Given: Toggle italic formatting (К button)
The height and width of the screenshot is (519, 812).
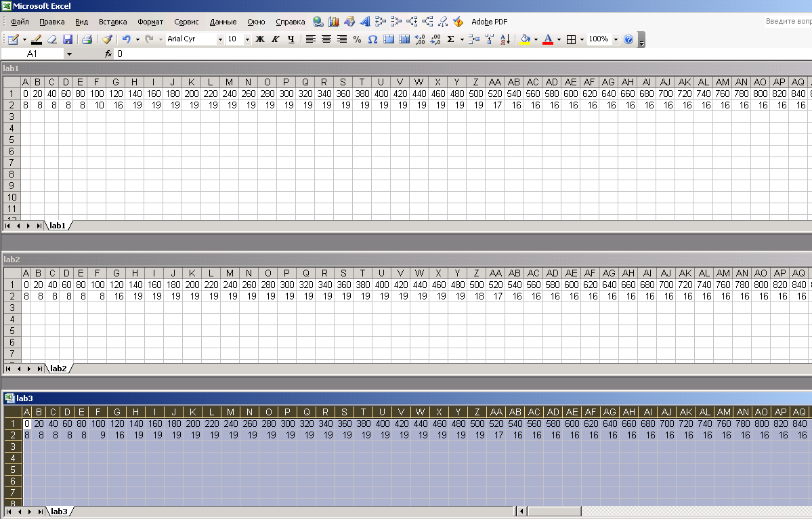Looking at the screenshot, I should point(276,39).
